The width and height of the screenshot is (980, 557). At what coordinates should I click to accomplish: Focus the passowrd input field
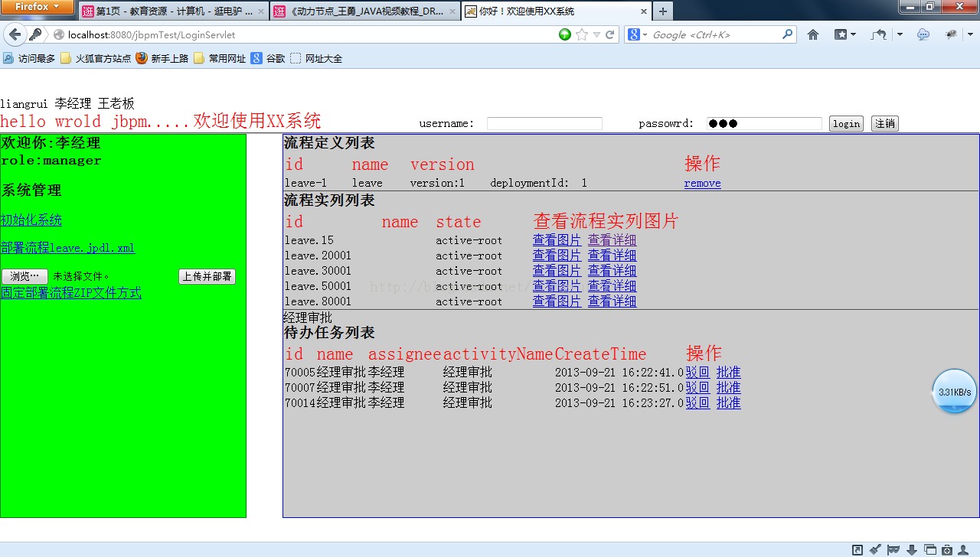click(764, 123)
